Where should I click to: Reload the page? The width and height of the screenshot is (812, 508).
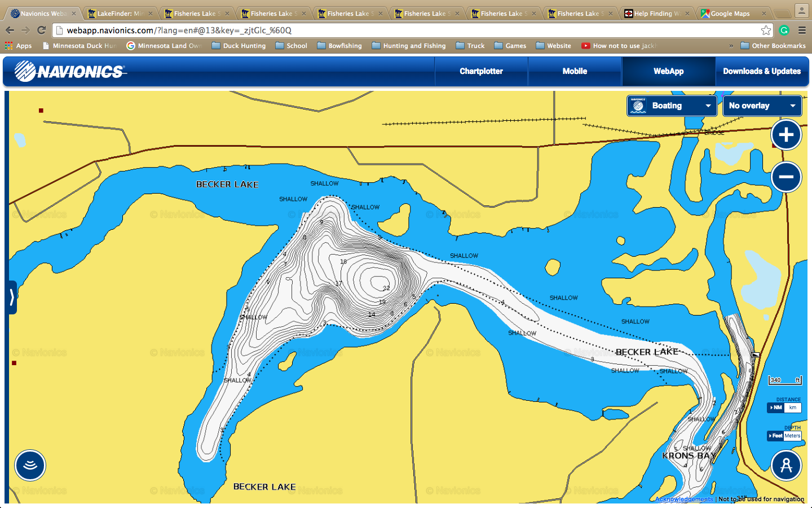tap(41, 30)
